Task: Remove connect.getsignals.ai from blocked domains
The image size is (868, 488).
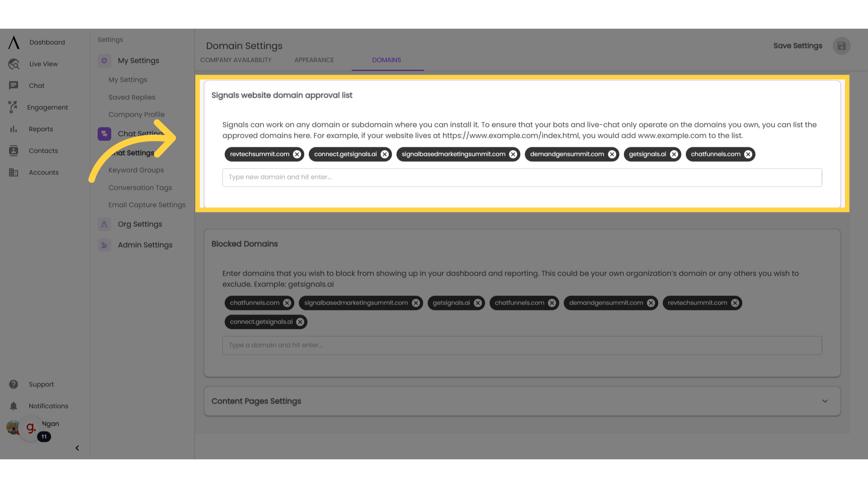Action: coord(301,322)
